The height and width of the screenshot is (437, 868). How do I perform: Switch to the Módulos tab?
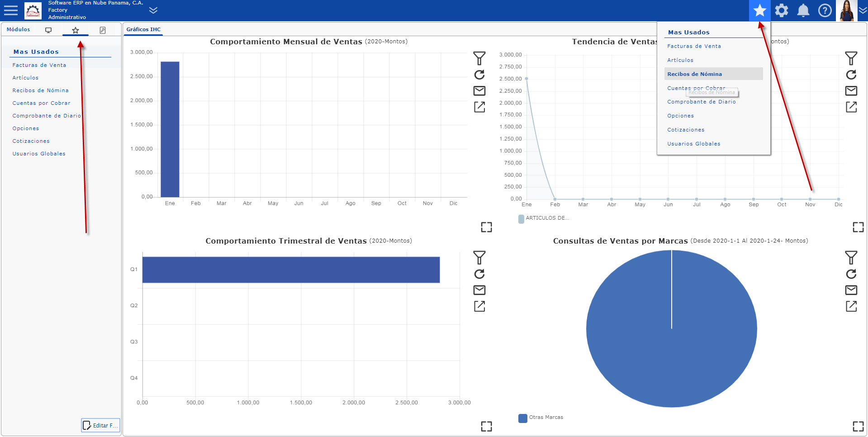(18, 29)
